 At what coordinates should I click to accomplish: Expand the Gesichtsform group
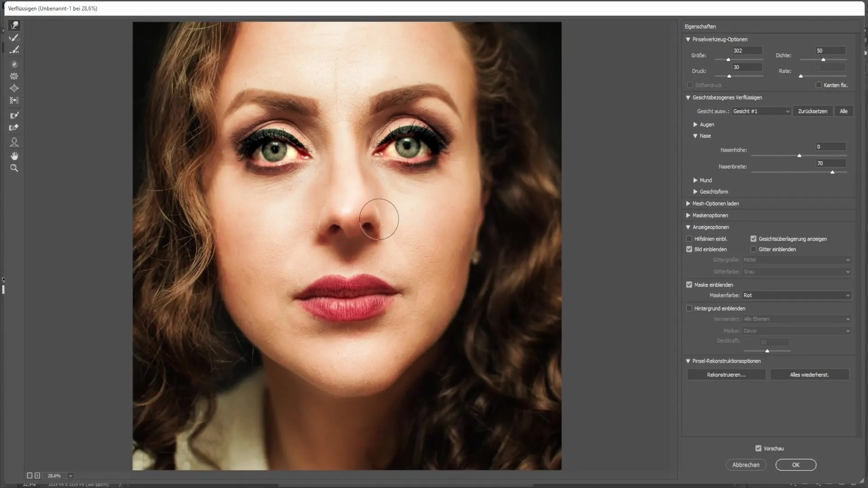click(695, 192)
